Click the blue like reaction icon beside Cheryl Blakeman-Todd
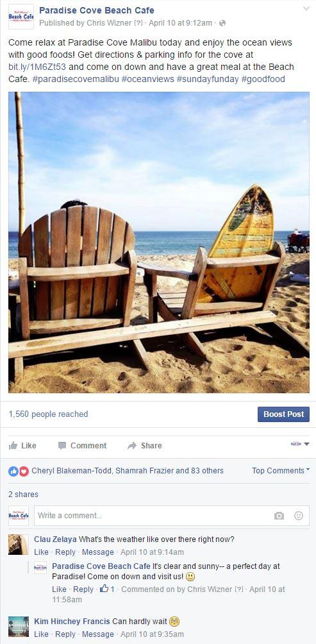Image resolution: width=316 pixels, height=644 pixels. (x=13, y=471)
